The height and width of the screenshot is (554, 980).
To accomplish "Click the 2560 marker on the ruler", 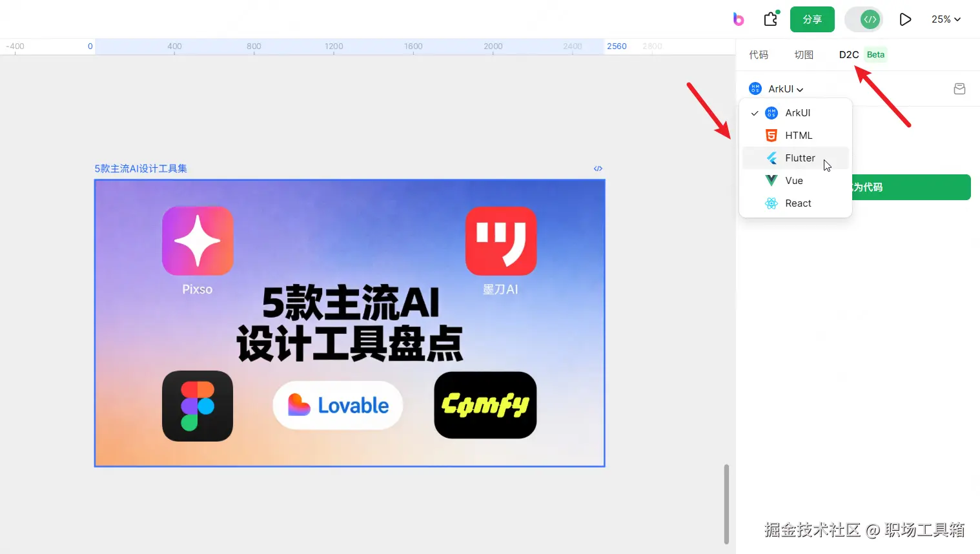I will 617,46.
